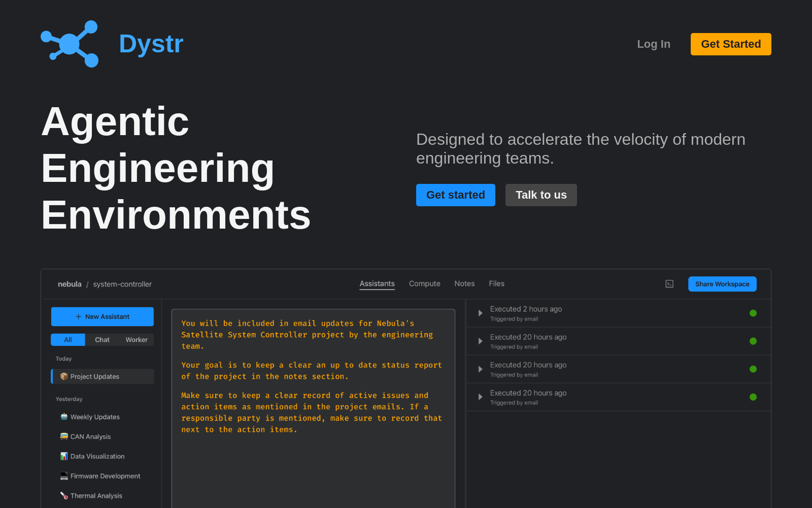Expand the Executed 2 hours ago run
The width and height of the screenshot is (812, 508).
click(480, 313)
